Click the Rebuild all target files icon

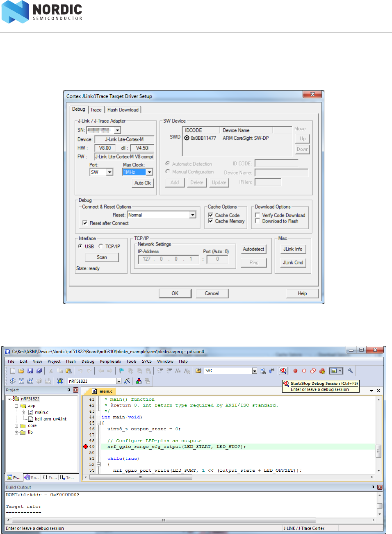point(30,381)
